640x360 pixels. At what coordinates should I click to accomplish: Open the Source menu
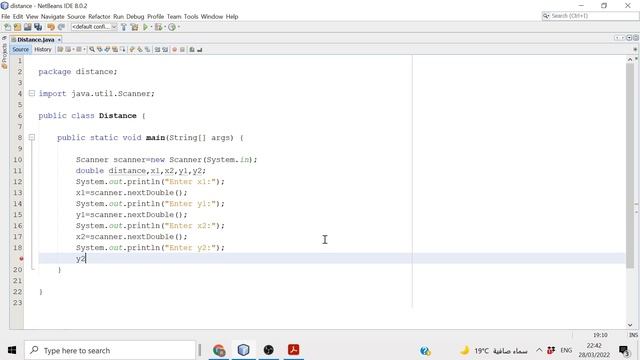tap(76, 17)
